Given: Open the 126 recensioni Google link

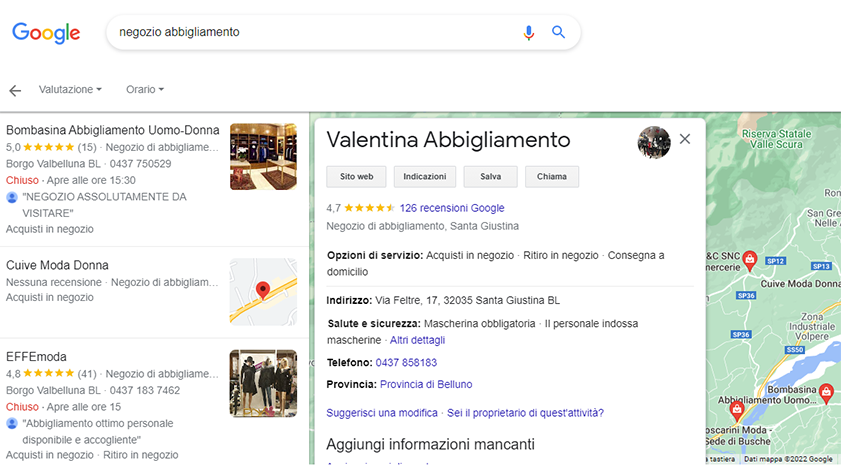Looking at the screenshot, I should 452,208.
